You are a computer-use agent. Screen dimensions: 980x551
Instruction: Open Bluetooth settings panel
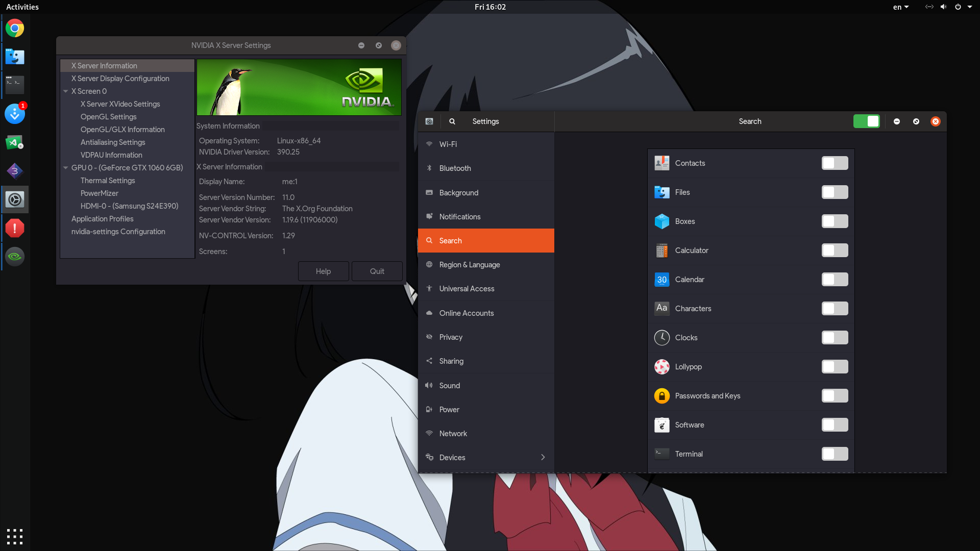pos(486,168)
